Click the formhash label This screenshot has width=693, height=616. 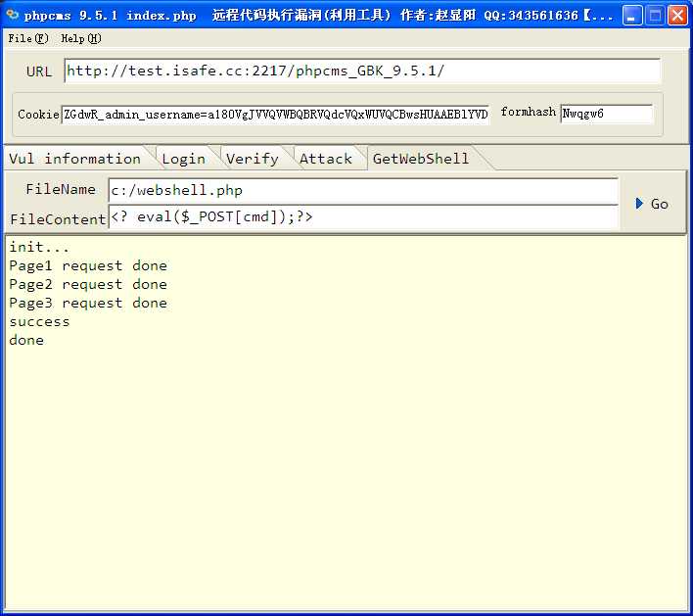[529, 112]
